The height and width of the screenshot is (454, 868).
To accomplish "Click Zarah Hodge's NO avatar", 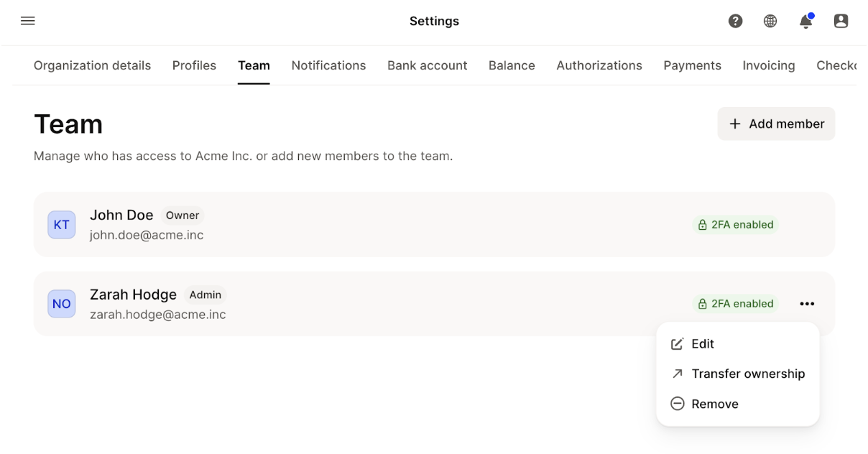I will click(x=62, y=304).
